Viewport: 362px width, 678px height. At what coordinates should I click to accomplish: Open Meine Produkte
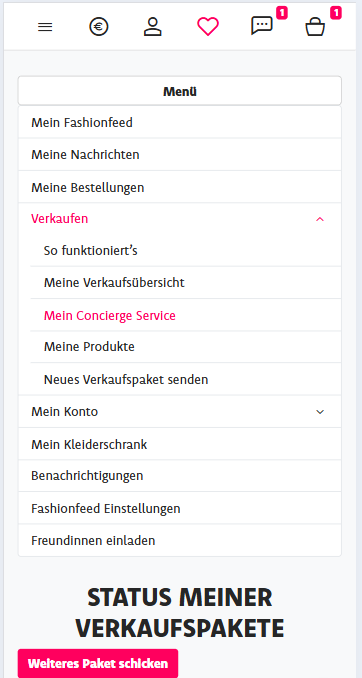coord(186,347)
